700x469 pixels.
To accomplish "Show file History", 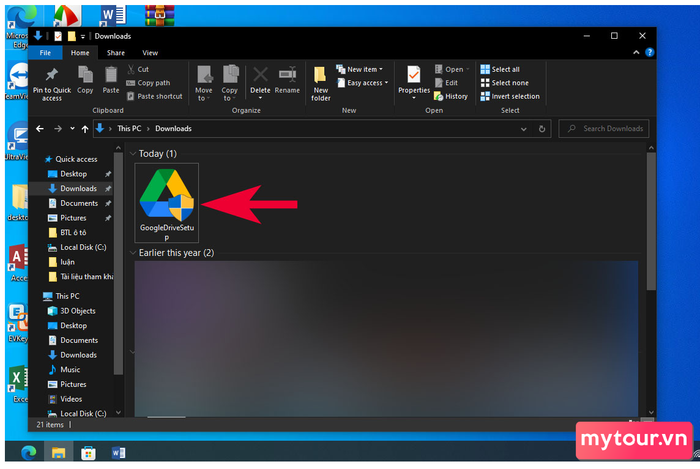I will pyautogui.click(x=451, y=96).
